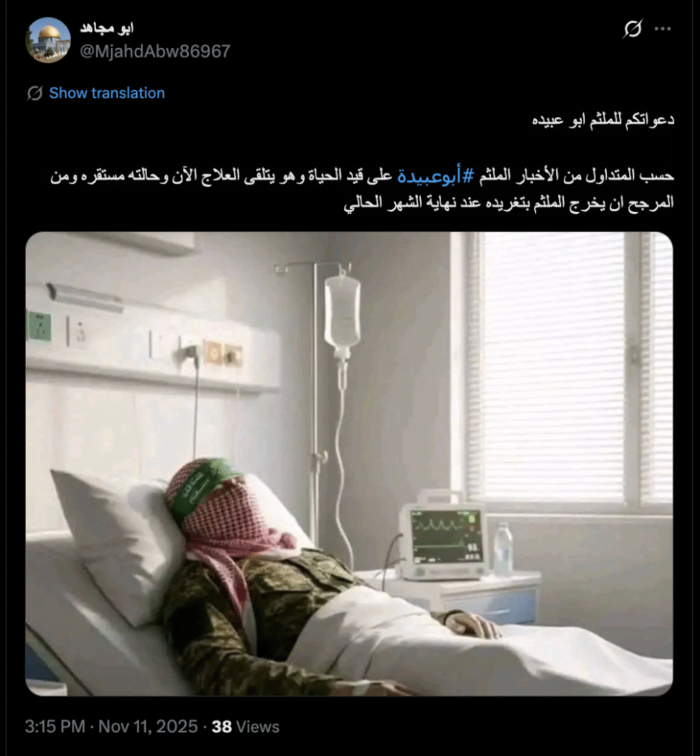Open the attached hospital room photo
This screenshot has height=756, width=700.
click(x=349, y=464)
